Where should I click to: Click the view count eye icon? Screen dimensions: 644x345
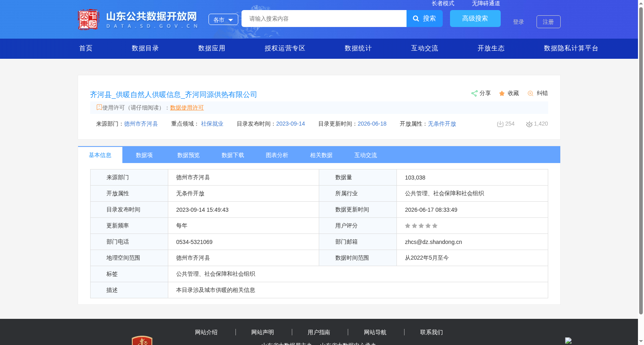click(x=529, y=124)
